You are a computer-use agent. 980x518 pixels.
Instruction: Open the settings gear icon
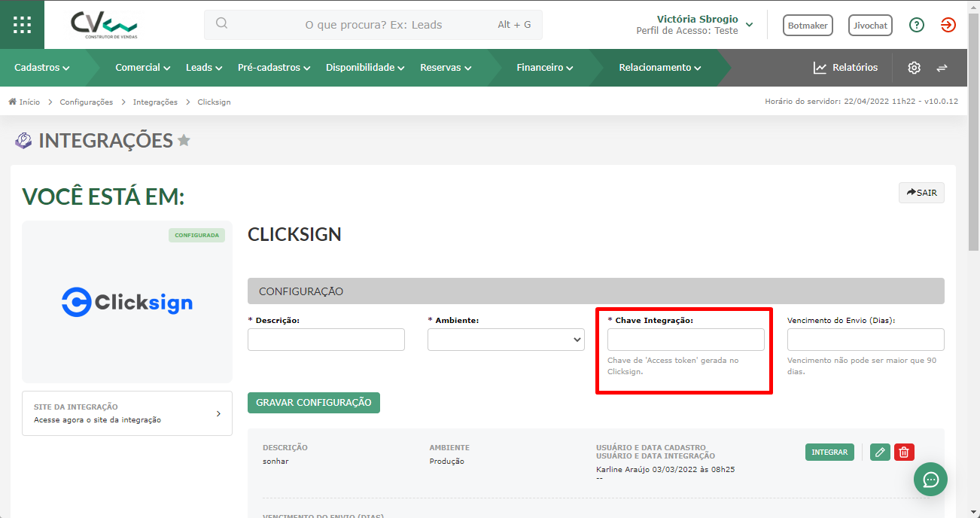[x=914, y=68]
